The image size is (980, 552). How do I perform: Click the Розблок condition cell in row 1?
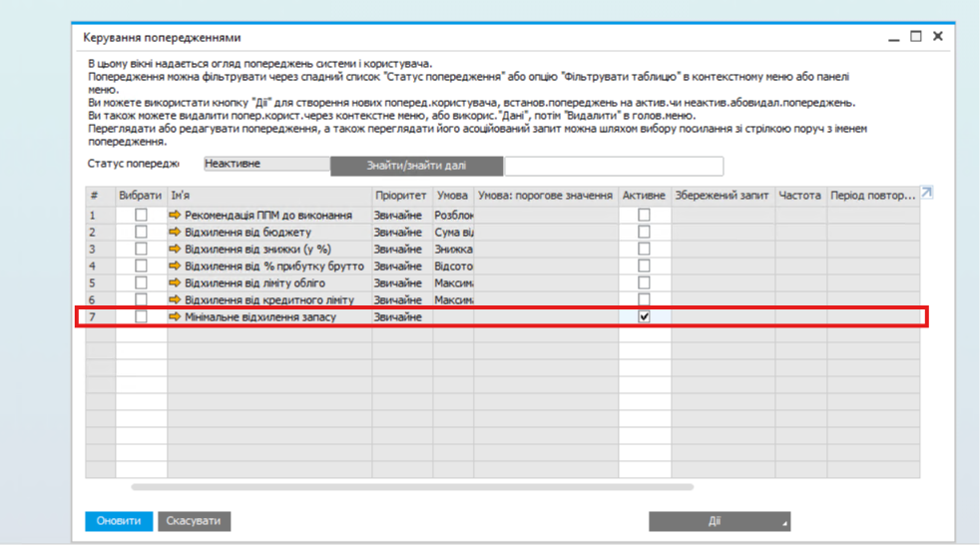point(453,215)
